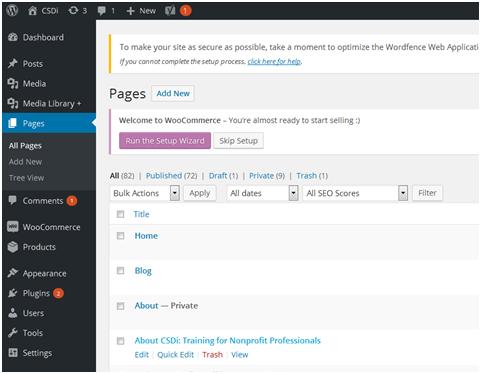This screenshot has width=481, height=374.
Task: Click the Tools wrench icon
Action: (x=13, y=333)
